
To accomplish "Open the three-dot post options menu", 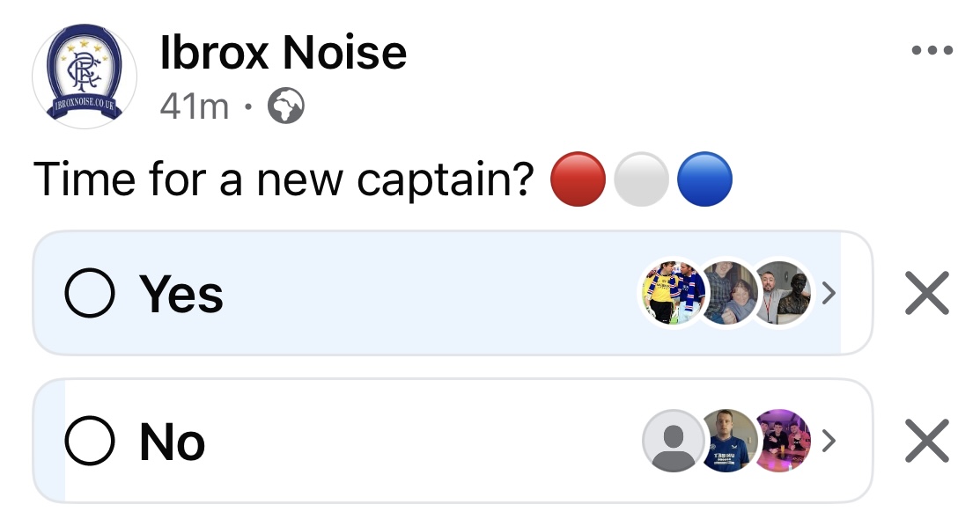I will (932, 50).
